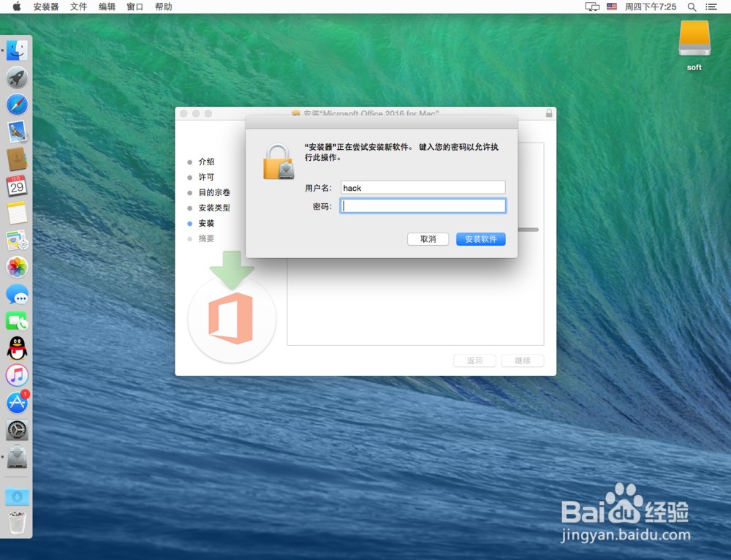Click display mirroring menu bar icon
This screenshot has height=560, width=731.
(592, 7)
